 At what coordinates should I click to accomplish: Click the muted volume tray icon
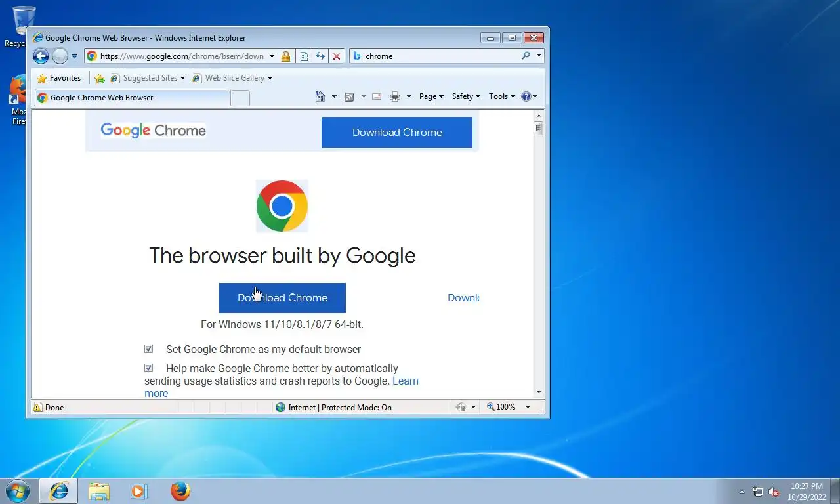tap(774, 492)
